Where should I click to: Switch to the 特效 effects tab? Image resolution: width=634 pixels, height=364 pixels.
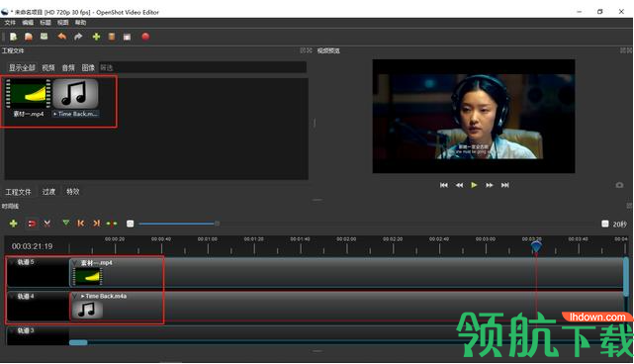(x=73, y=192)
